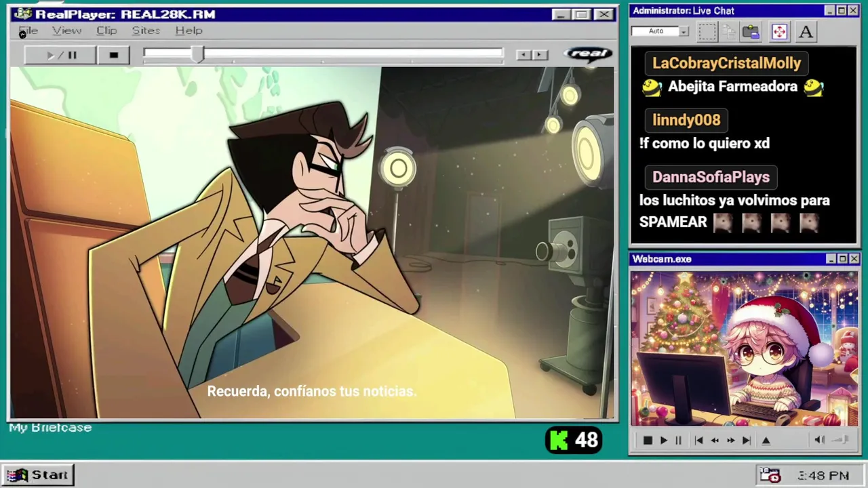Click '!f como lo quiero xd' message
The width and height of the screenshot is (868, 488).
point(705,143)
